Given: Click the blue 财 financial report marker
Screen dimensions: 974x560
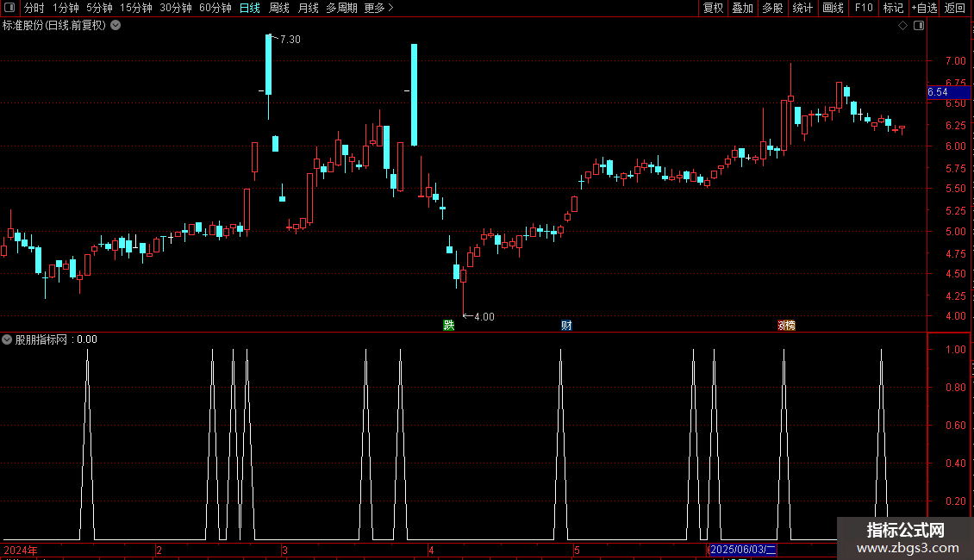Looking at the screenshot, I should 566,326.
